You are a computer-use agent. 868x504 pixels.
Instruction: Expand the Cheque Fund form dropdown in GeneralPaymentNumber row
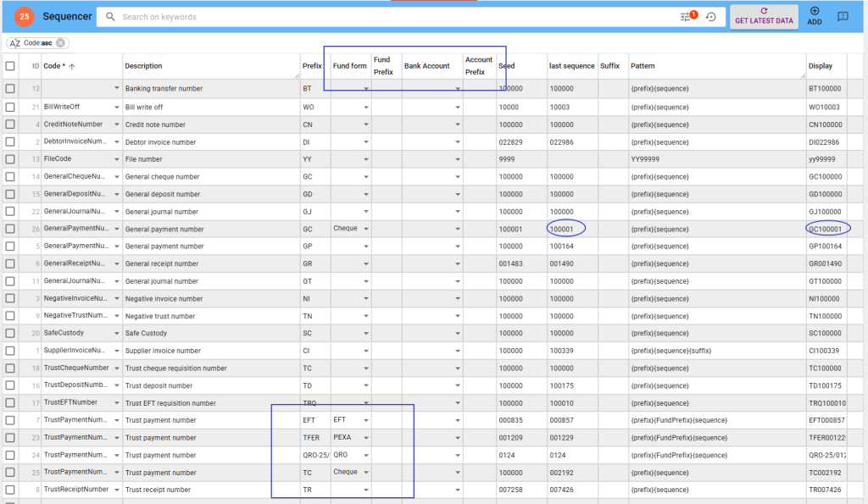(366, 229)
